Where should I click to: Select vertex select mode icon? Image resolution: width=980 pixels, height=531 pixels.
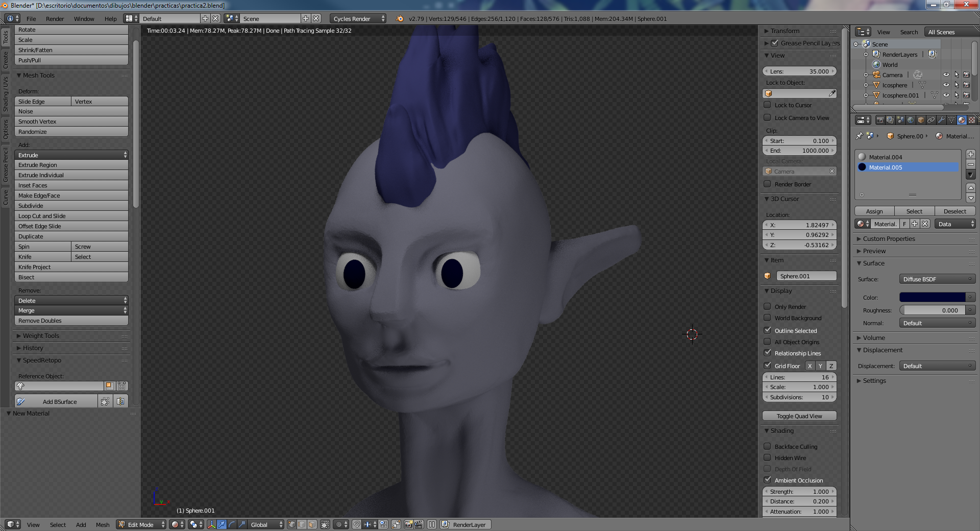coord(292,524)
